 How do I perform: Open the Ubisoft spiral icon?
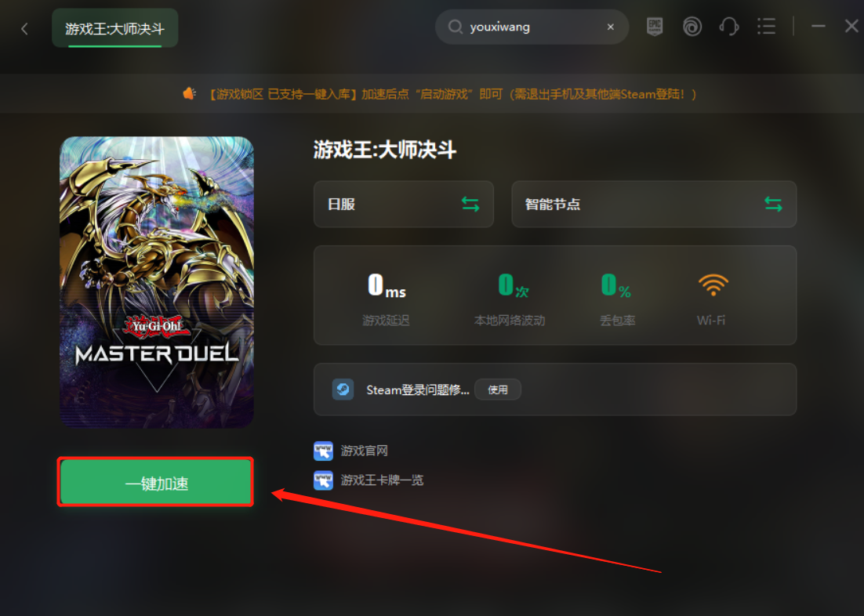692,27
